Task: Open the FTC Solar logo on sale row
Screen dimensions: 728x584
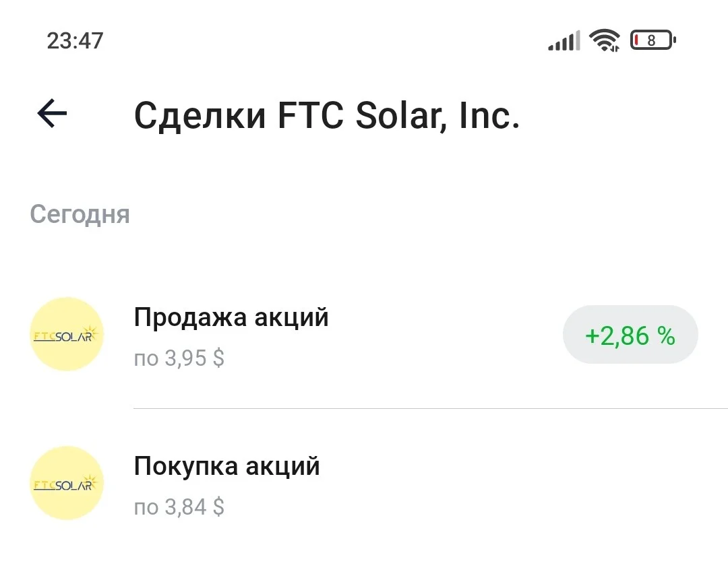Action: click(x=66, y=334)
